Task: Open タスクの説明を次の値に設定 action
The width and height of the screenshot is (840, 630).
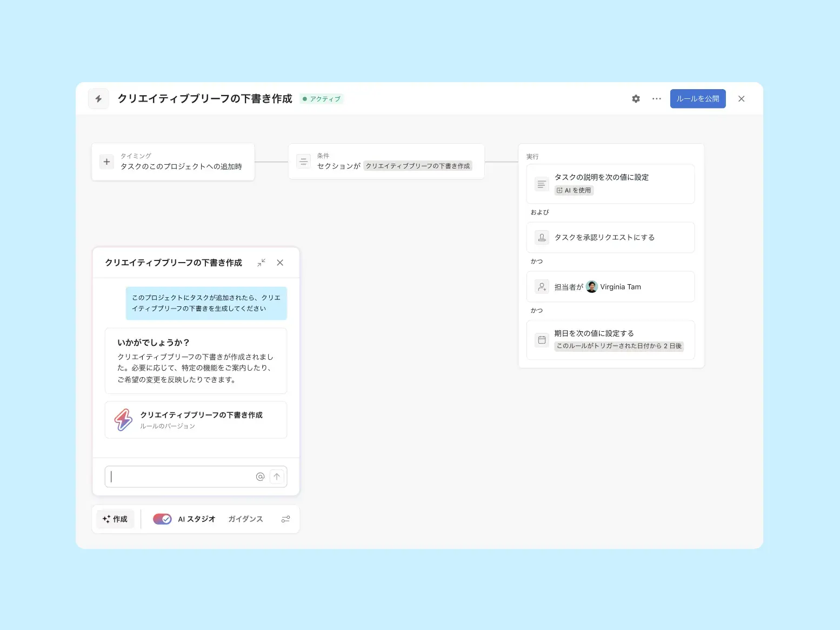Action: pos(610,184)
